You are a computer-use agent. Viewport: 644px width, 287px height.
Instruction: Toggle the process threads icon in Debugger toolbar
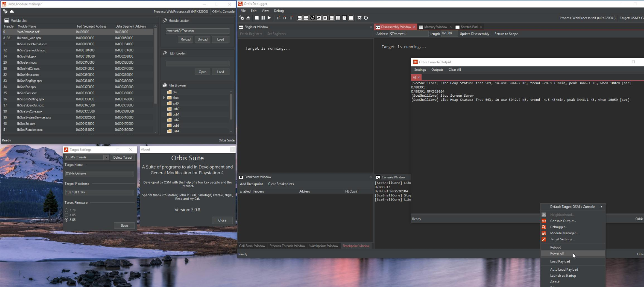click(312, 18)
